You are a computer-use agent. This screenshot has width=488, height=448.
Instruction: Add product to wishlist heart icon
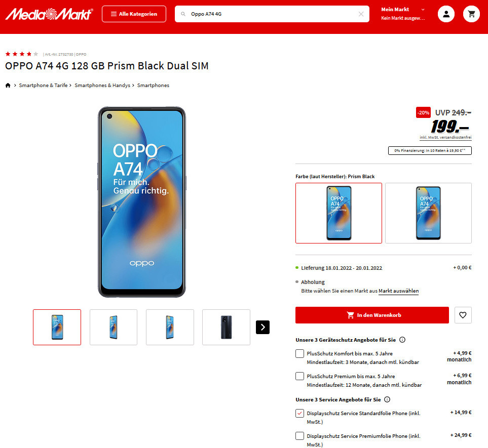coord(463,315)
